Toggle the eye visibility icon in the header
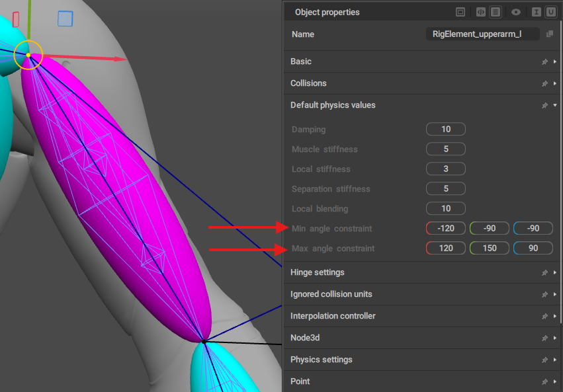 coord(516,12)
